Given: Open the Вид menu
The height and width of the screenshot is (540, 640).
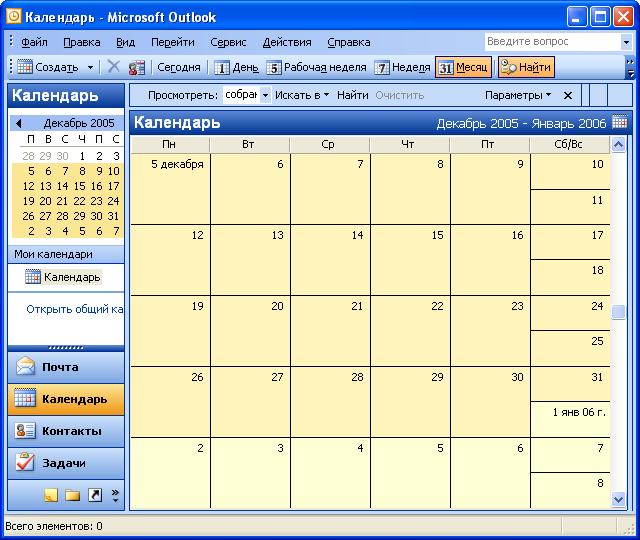Looking at the screenshot, I should [x=125, y=42].
